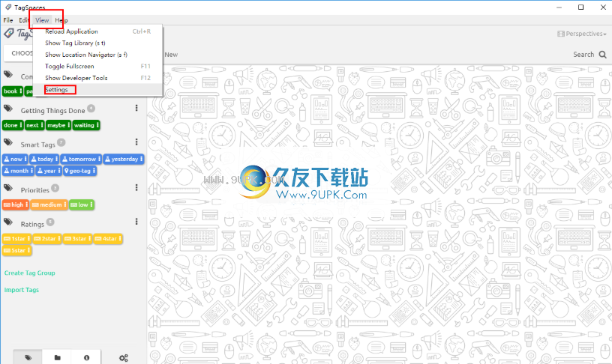Click the 5star rating tag
Screen dimensions: 612x364
click(16, 250)
